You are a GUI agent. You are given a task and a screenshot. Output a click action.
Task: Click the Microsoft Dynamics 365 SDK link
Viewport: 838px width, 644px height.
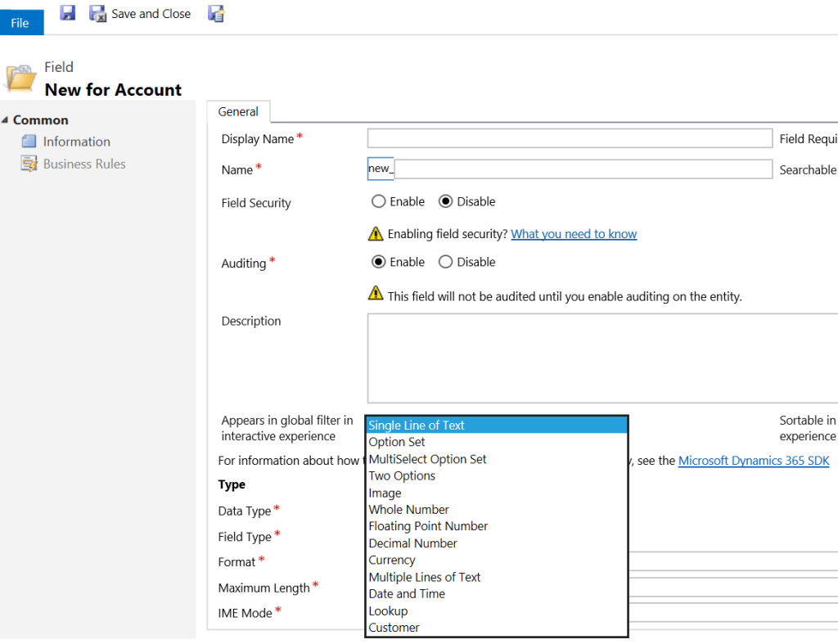(x=753, y=460)
